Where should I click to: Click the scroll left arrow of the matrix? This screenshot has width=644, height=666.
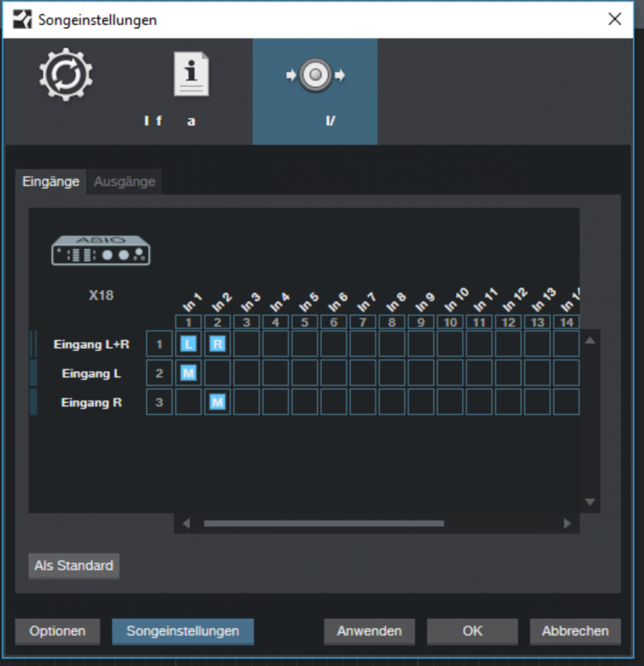186,524
